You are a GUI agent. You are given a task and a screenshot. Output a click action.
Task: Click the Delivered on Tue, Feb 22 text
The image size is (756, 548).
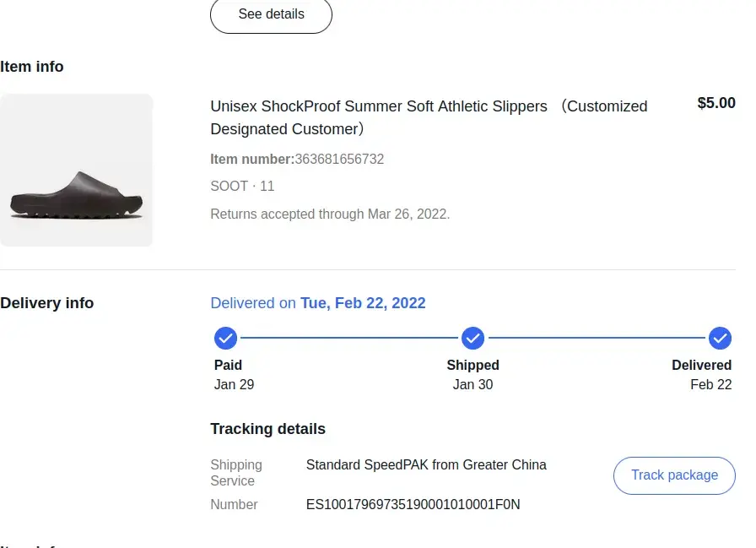click(317, 303)
